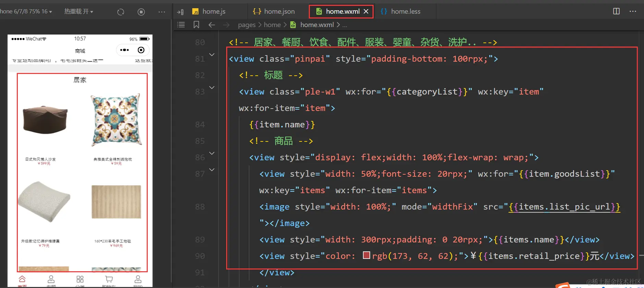Click the split editor icon
The width and height of the screenshot is (644, 288).
point(616,11)
